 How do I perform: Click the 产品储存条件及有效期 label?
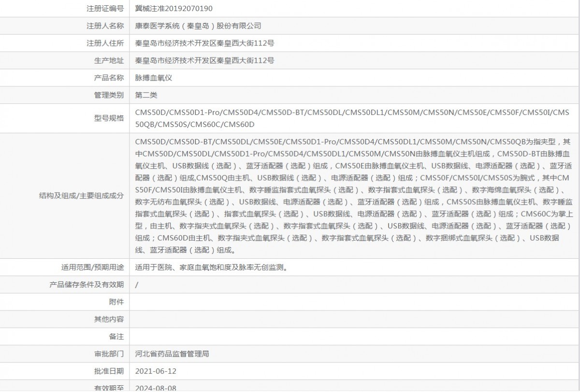[x=87, y=284]
